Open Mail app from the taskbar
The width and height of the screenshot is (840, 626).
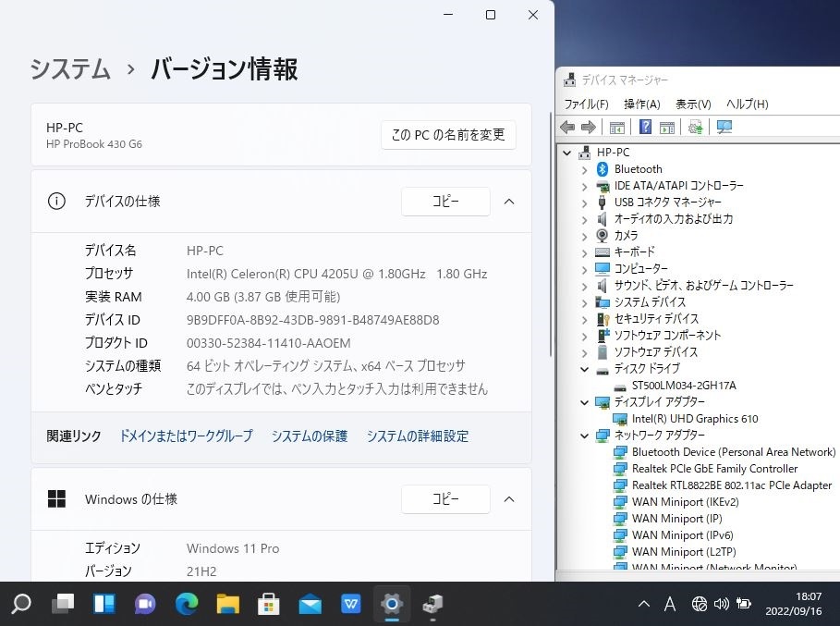(x=310, y=605)
